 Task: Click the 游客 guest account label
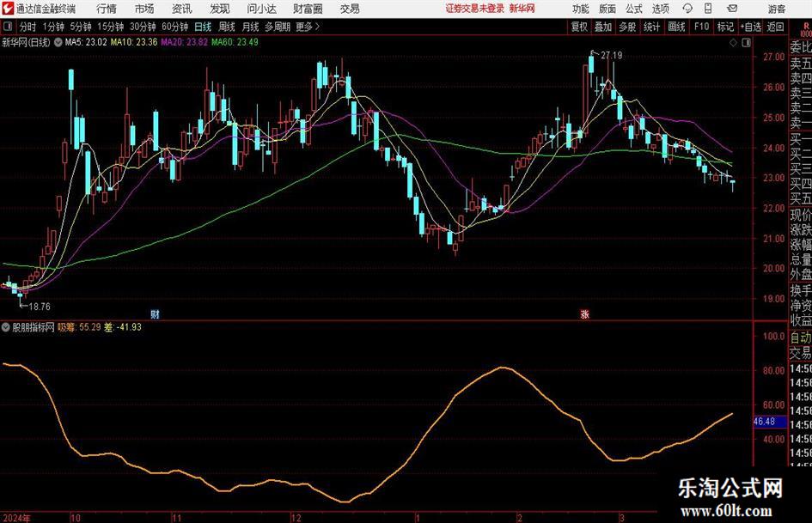tap(776, 9)
